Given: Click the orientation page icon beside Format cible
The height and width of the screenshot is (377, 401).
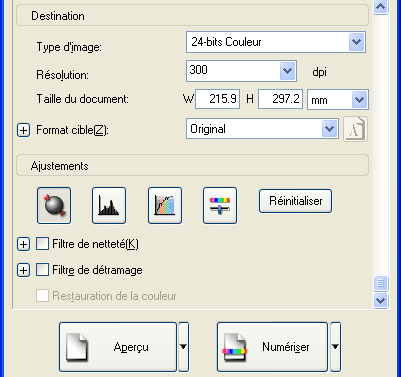Looking at the screenshot, I should [x=356, y=129].
